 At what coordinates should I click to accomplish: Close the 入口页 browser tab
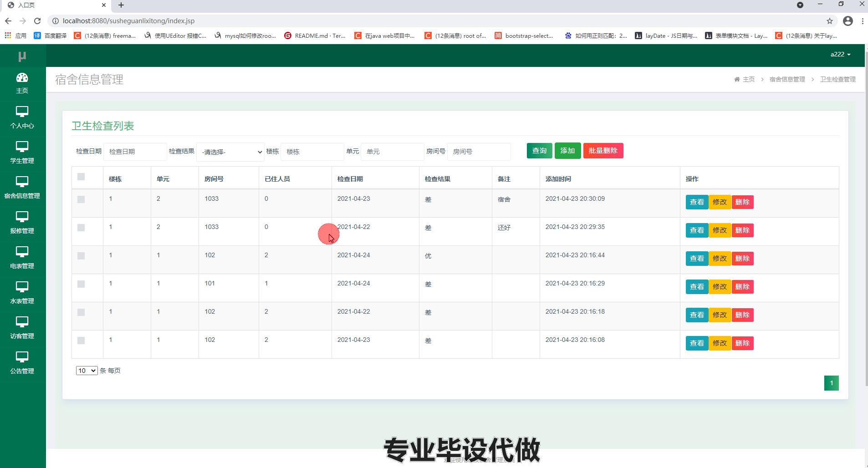104,5
